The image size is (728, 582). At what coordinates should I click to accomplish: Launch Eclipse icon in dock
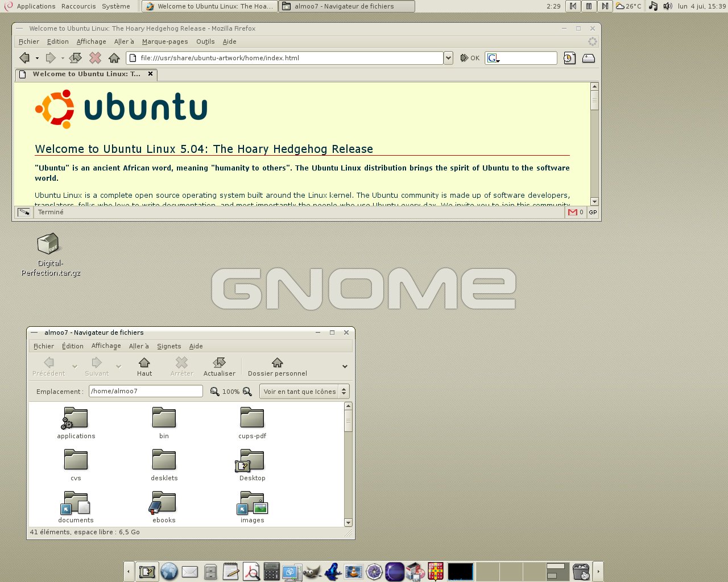[x=394, y=571]
